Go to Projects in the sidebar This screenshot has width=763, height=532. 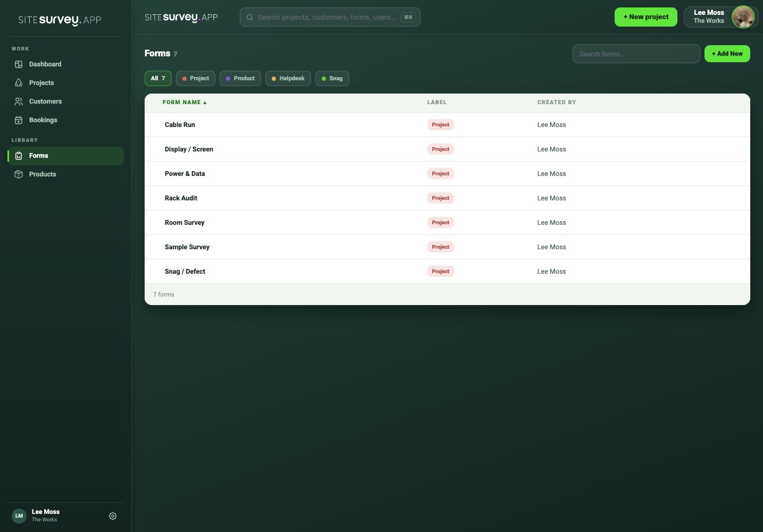click(65, 83)
